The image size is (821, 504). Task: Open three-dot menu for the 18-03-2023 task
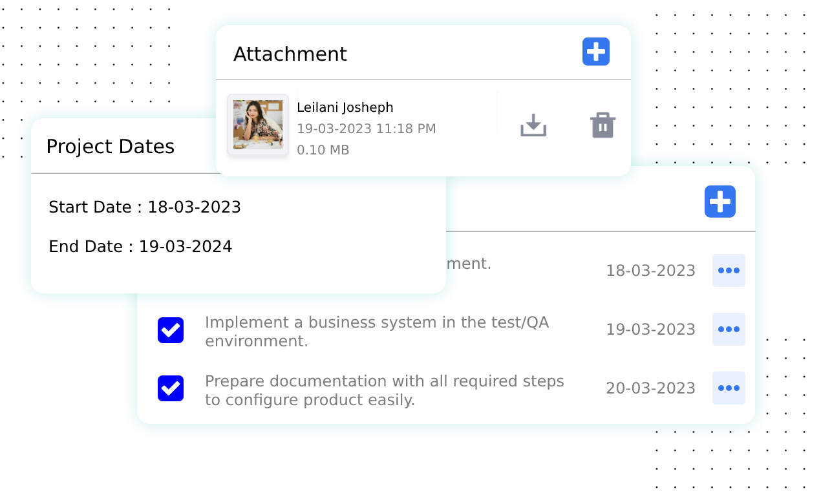tap(729, 271)
